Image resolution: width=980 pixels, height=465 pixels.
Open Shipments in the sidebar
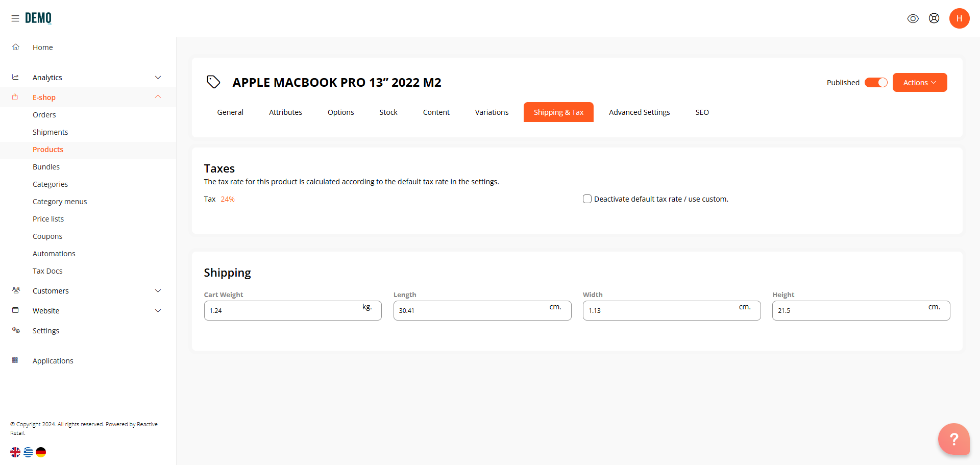click(51, 132)
